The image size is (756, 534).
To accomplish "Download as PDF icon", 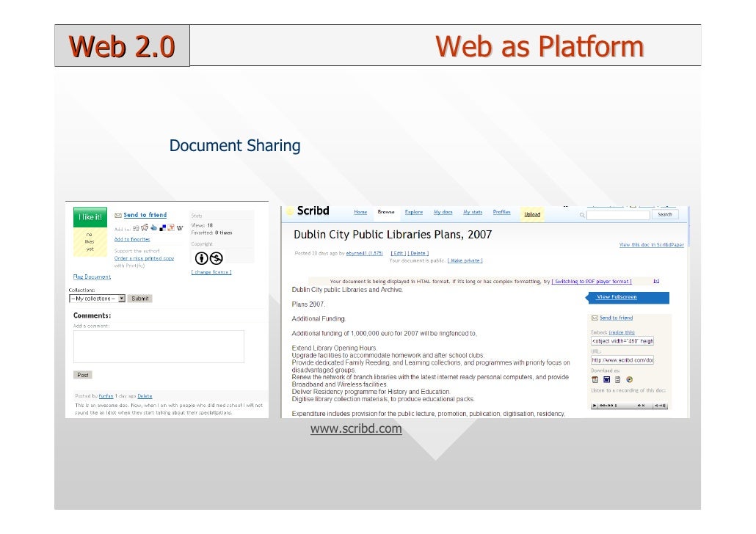I will tap(595, 380).
